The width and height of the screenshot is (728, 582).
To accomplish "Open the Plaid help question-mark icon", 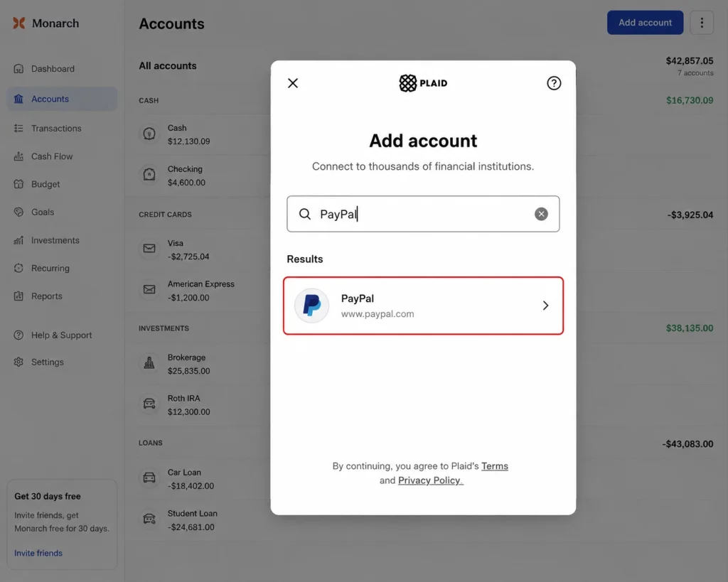I will tap(553, 83).
